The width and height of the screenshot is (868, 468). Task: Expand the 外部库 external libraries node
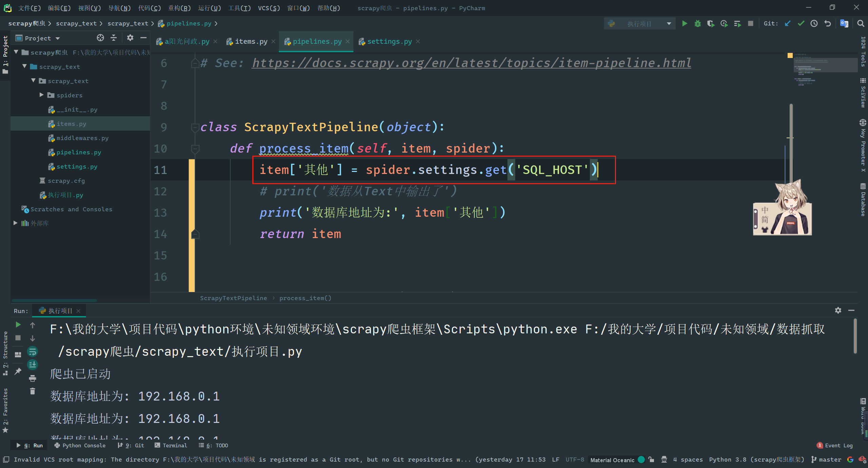[16, 223]
